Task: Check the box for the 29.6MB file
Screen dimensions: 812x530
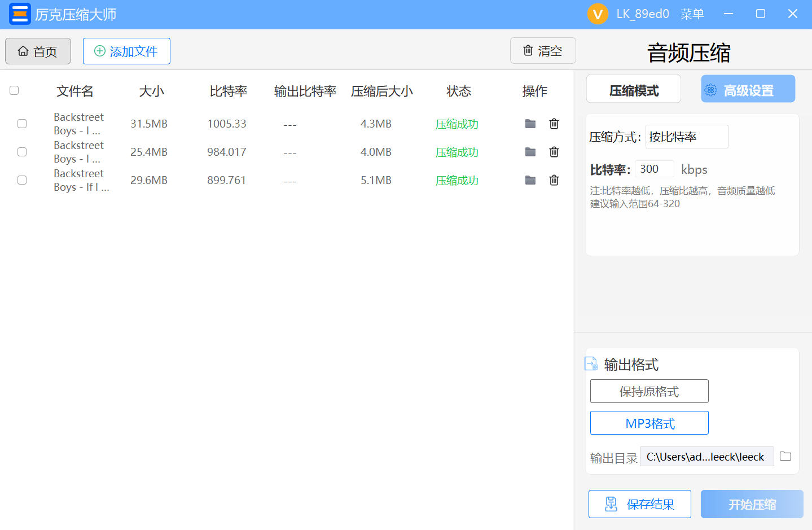Action: coord(22,180)
